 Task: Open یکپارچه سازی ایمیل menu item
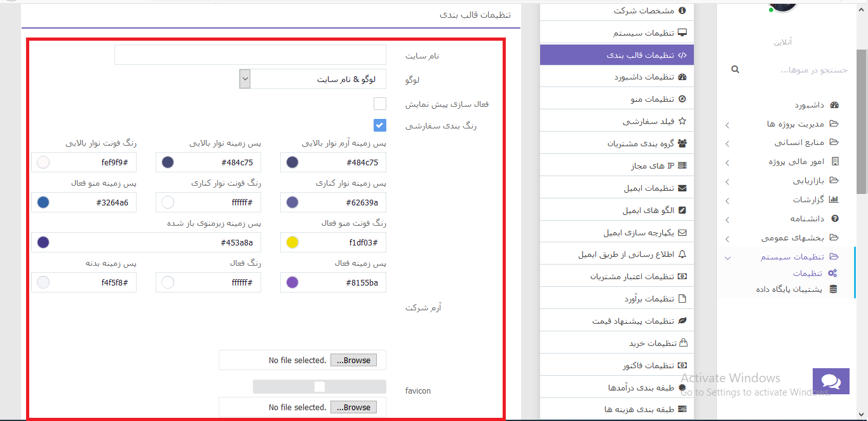click(617, 232)
